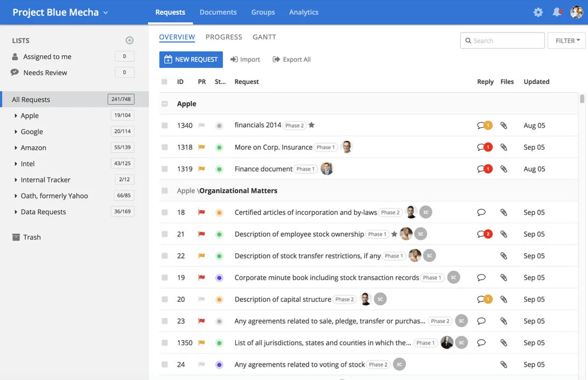The height and width of the screenshot is (380, 588).
Task: Select the checkbox for request 21
Action: click(165, 234)
